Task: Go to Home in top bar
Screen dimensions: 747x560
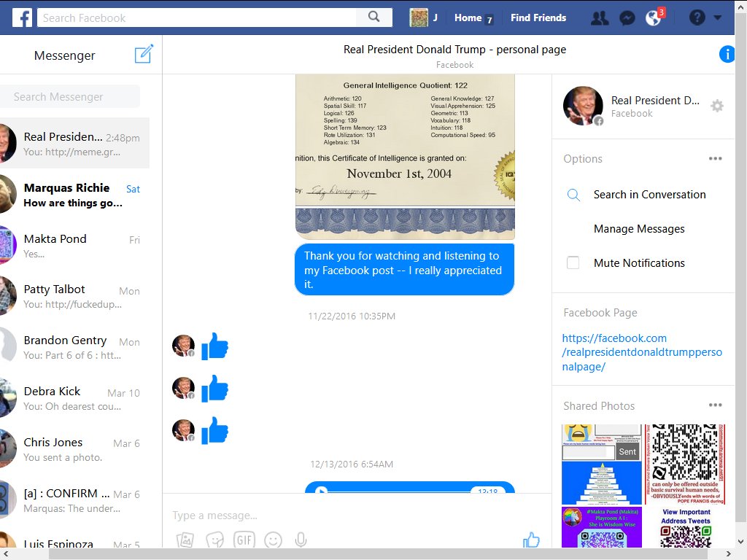Action: [468, 18]
